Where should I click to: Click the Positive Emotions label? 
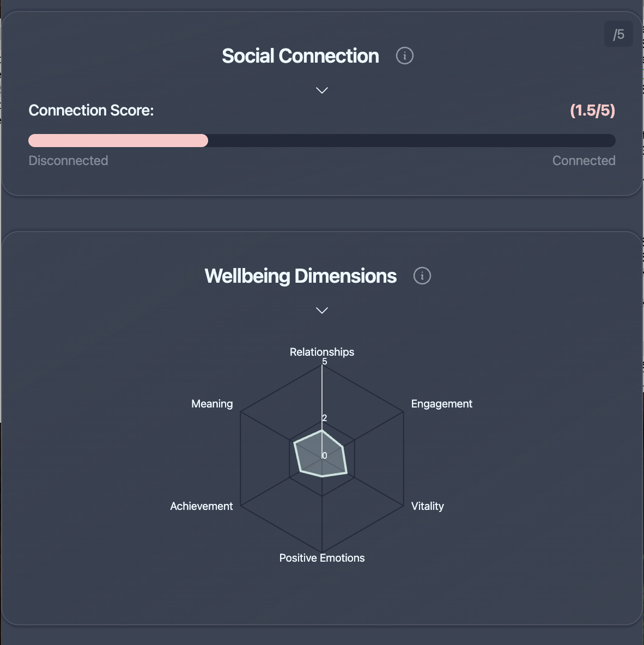pyautogui.click(x=321, y=558)
